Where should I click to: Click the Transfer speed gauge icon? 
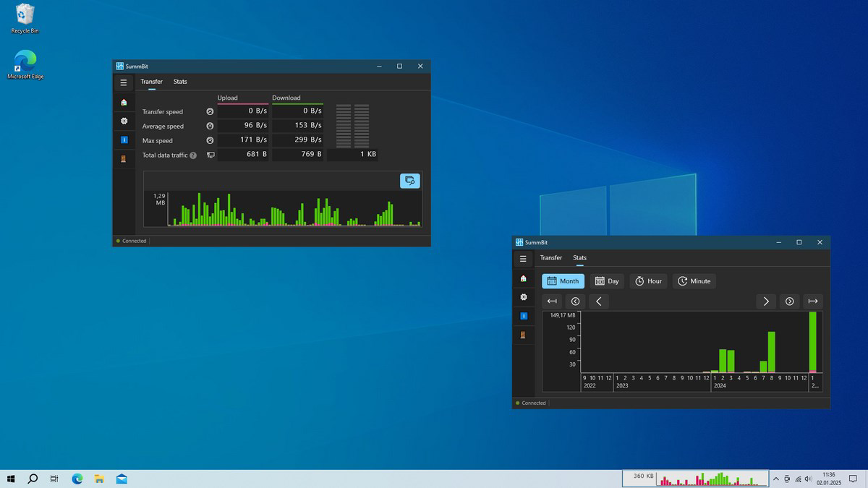(210, 112)
